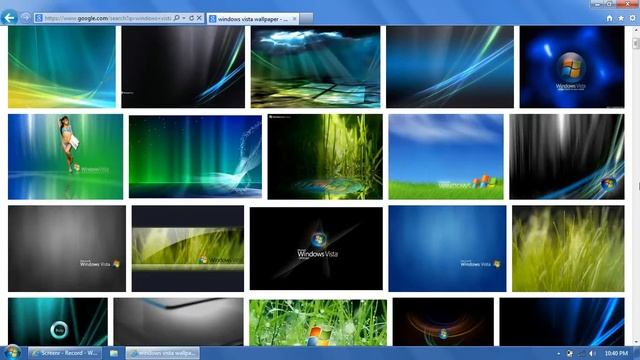Click the 10:40 PM taskbar clock
The image size is (640, 360).
point(616,353)
